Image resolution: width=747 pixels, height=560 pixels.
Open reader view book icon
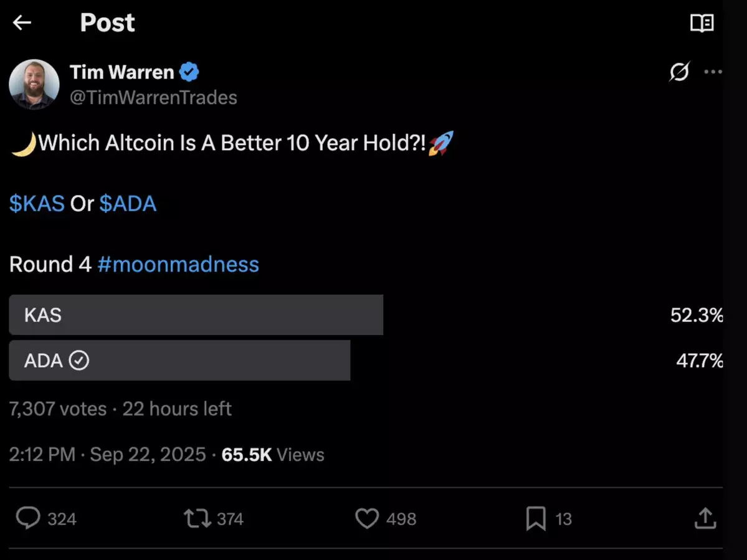702,24
